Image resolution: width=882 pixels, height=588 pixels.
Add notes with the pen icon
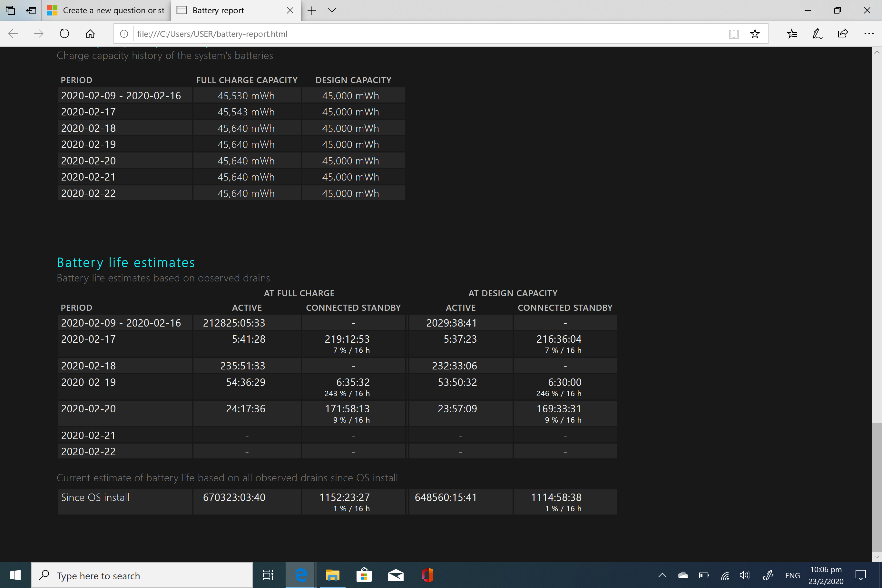[x=817, y=34]
